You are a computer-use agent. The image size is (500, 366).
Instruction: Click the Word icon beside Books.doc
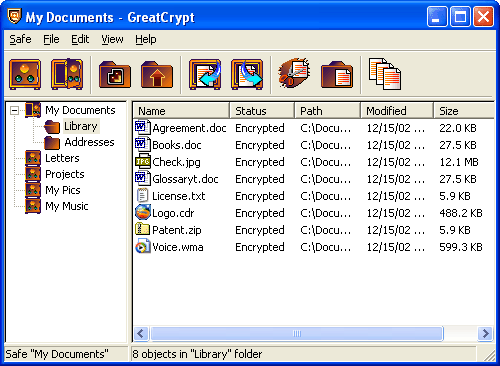(x=142, y=145)
